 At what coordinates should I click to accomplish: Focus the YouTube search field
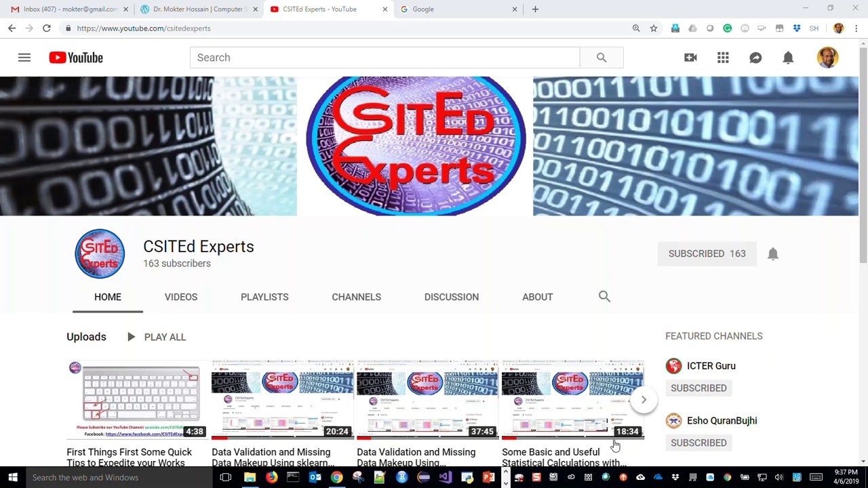384,58
